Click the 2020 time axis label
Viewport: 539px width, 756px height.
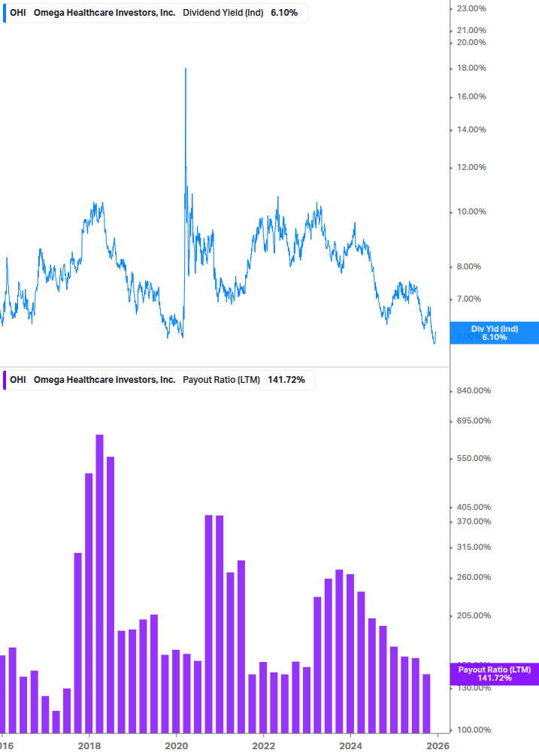pyautogui.click(x=177, y=746)
